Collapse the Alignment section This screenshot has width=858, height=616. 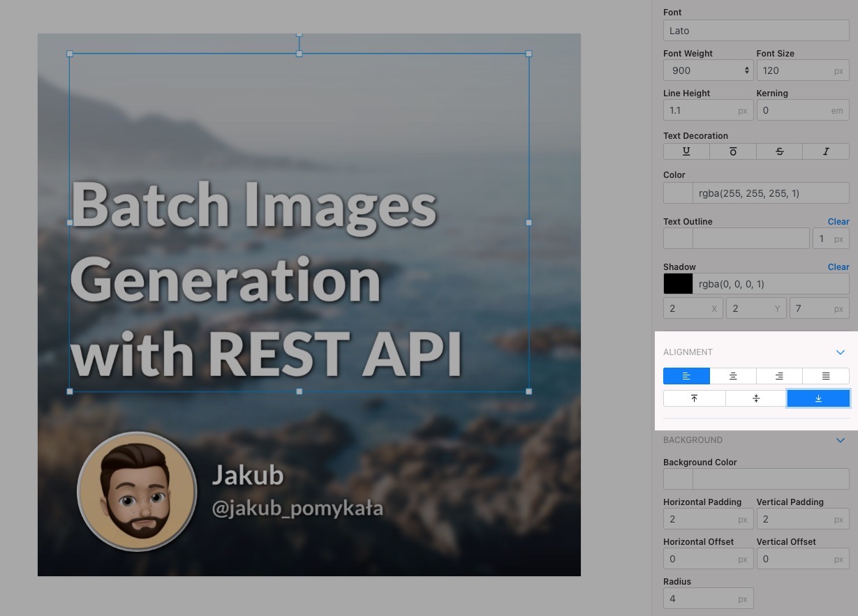pos(841,352)
